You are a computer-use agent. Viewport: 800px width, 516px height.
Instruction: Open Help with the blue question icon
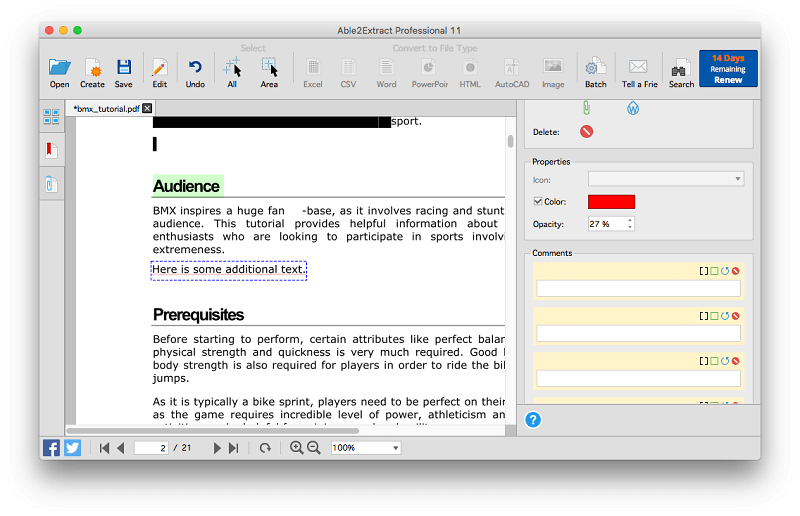[x=533, y=420]
